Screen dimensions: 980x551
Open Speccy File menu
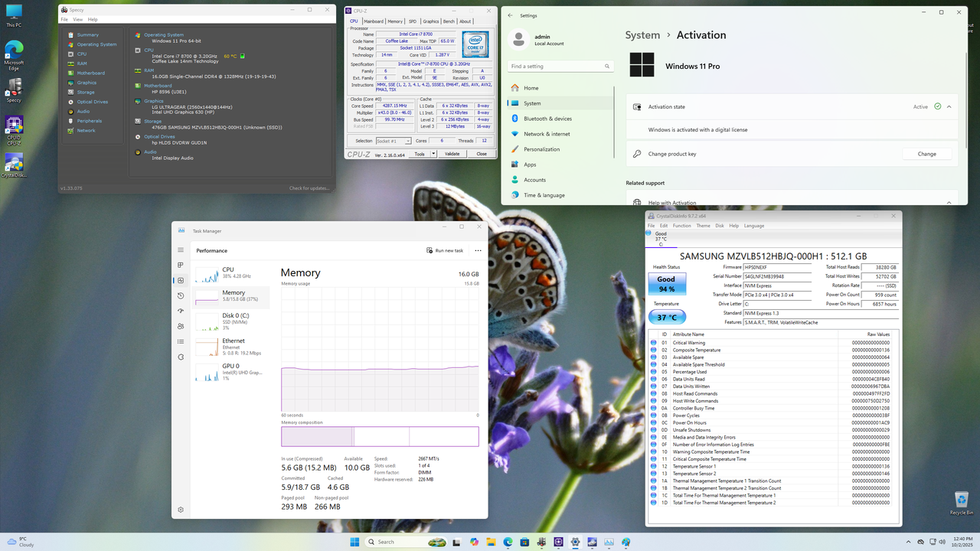(64, 19)
